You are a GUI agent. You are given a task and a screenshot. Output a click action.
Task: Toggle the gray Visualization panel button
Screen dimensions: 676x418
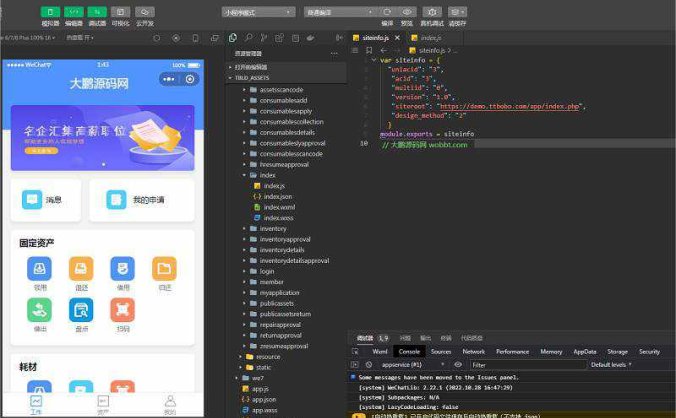coord(120,12)
